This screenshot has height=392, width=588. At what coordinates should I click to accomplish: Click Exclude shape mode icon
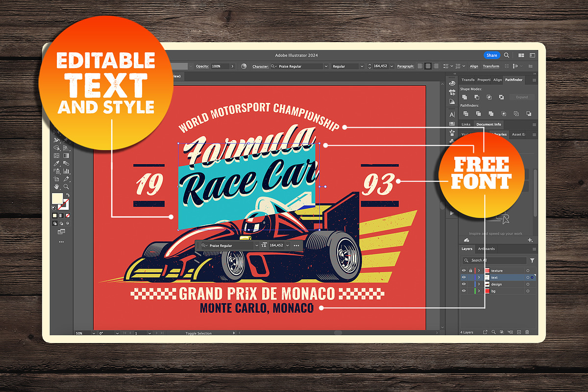[x=501, y=97]
